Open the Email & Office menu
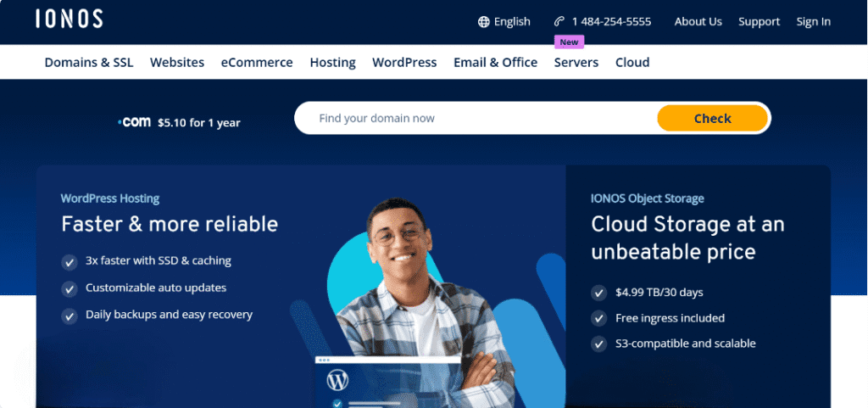Viewport: 868px width, 408px height. point(495,63)
